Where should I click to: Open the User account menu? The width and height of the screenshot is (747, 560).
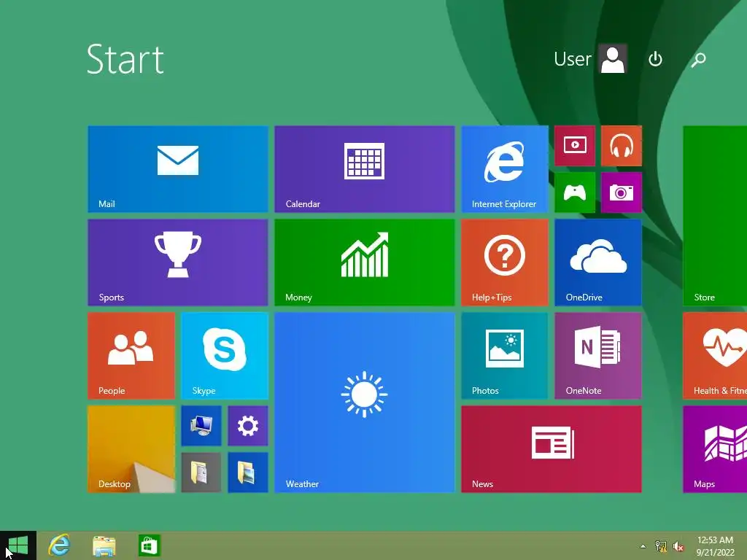coord(589,58)
